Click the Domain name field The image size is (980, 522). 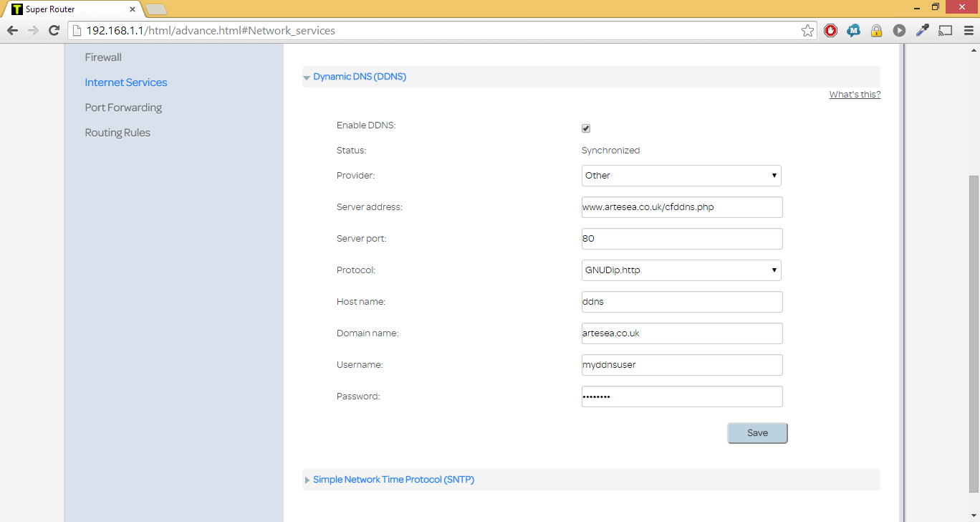(682, 333)
